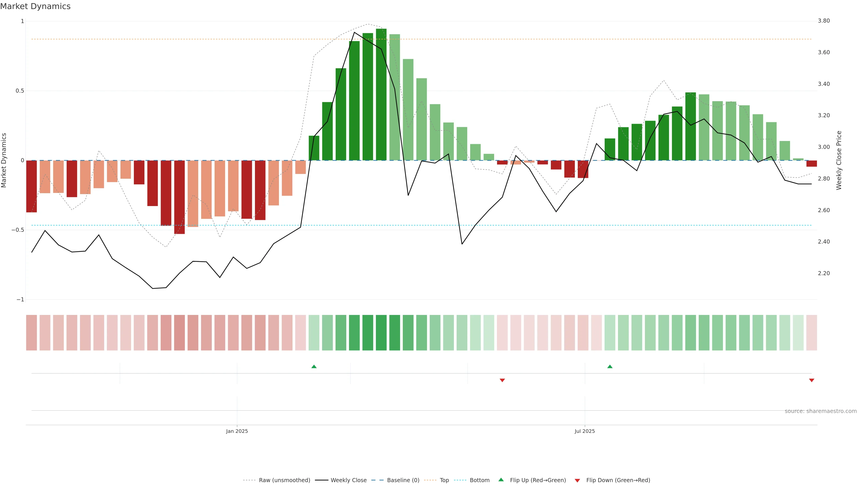
Task: Toggle Weekly Close legend entry
Action: (x=348, y=480)
